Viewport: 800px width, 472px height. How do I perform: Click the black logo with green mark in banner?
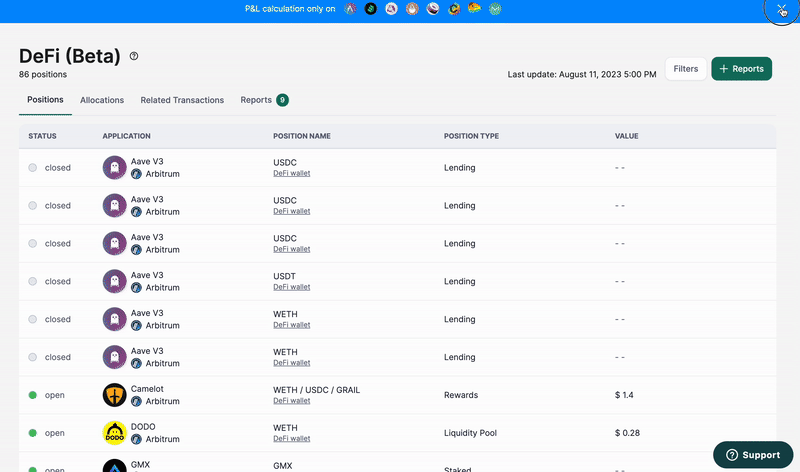coord(371,9)
